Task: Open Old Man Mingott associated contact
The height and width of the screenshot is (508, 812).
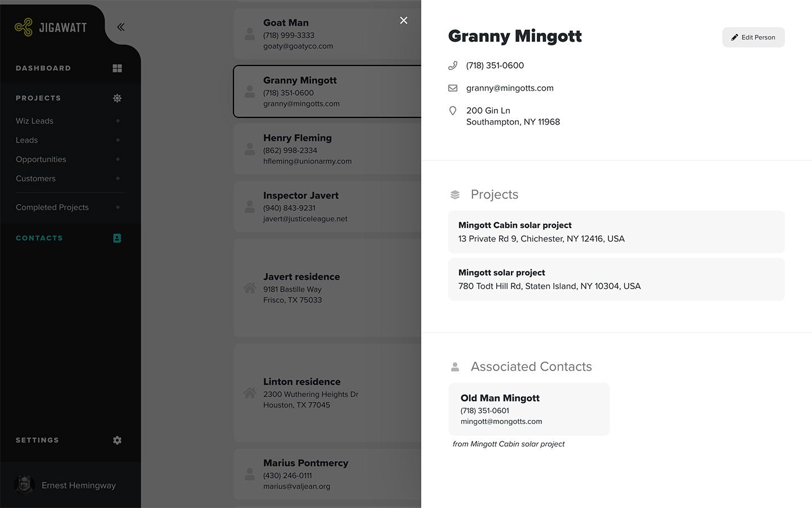Action: pos(529,409)
